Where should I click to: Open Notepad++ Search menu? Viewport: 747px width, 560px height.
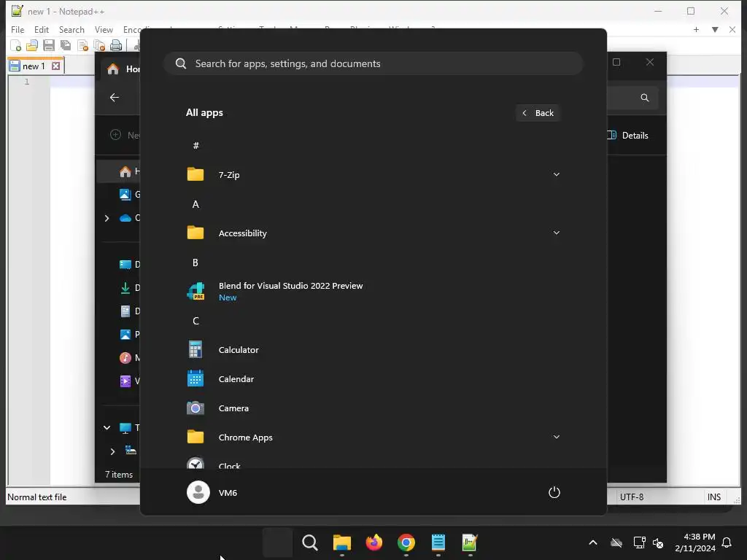point(71,29)
